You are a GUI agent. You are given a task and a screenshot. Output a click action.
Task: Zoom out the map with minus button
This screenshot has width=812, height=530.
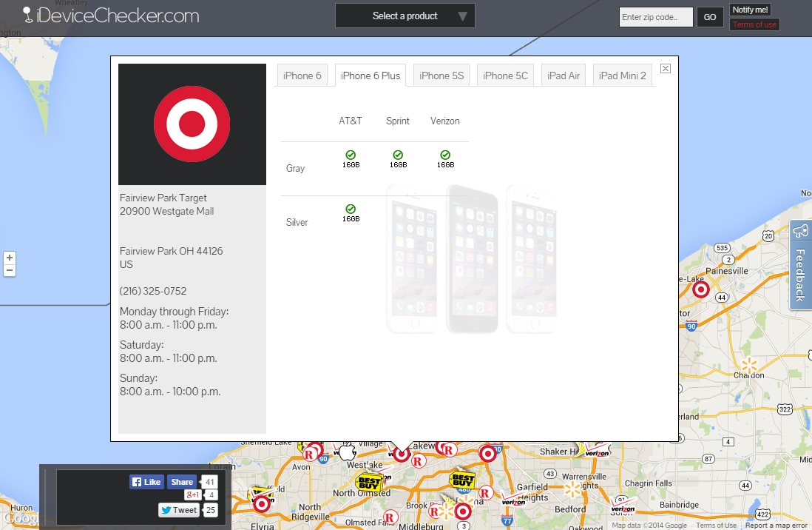point(10,270)
